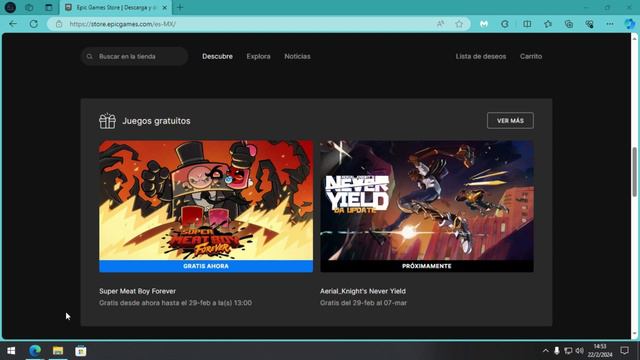The width and height of the screenshot is (640, 360).
Task: Activate the Read aloud icon in address bar
Action: [440, 24]
